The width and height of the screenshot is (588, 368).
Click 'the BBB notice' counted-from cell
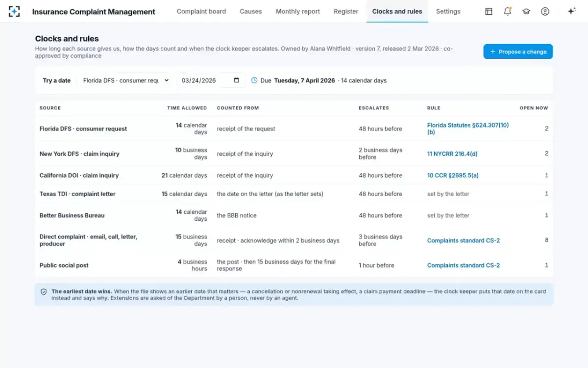(237, 215)
